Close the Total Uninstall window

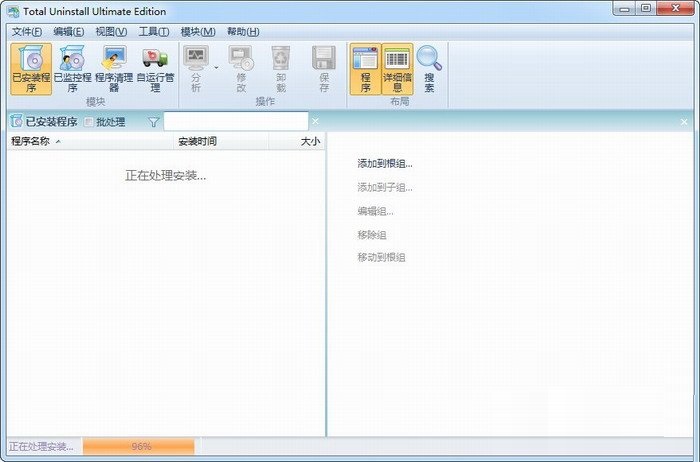point(675,9)
